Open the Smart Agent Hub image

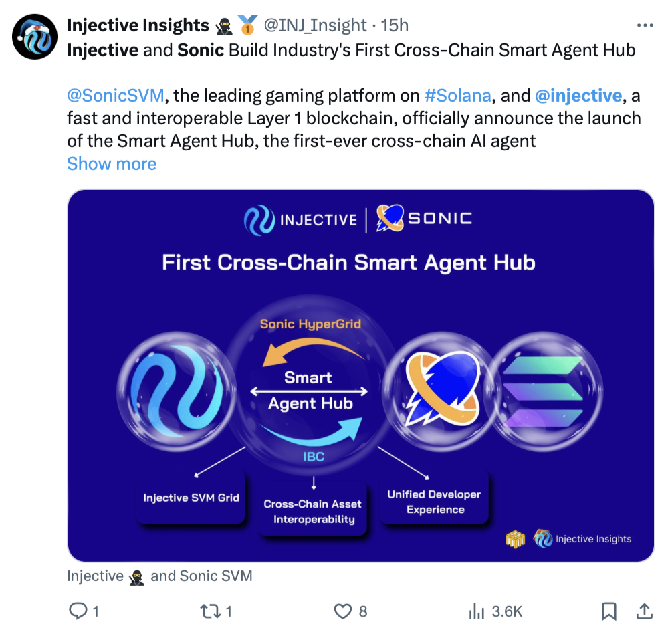click(361, 375)
